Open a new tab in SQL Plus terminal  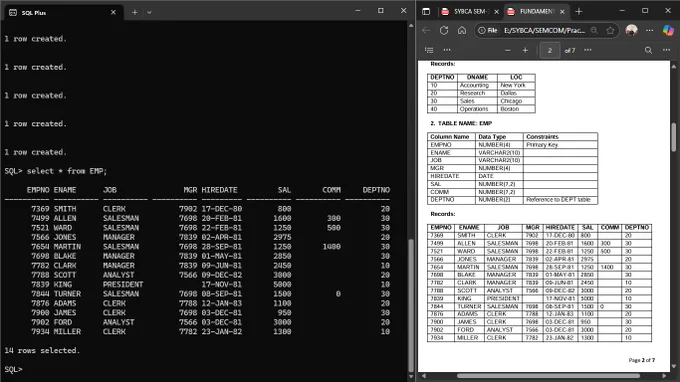(134, 13)
